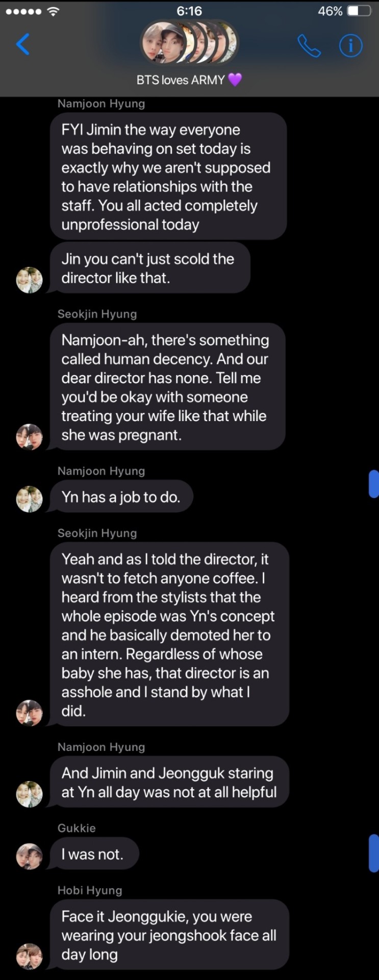Select the 'FYI Jimin' message bubble
Viewport: 379px width, 980px height.
pos(168,177)
